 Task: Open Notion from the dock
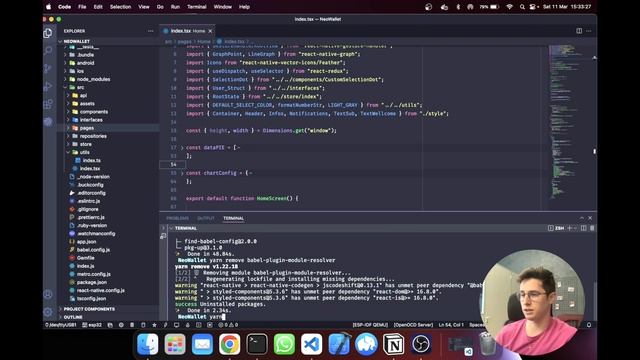click(393, 344)
